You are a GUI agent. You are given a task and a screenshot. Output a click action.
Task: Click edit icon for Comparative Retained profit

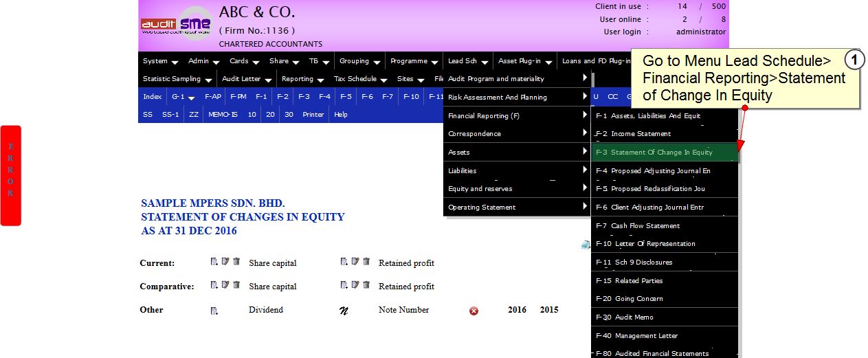click(x=355, y=285)
